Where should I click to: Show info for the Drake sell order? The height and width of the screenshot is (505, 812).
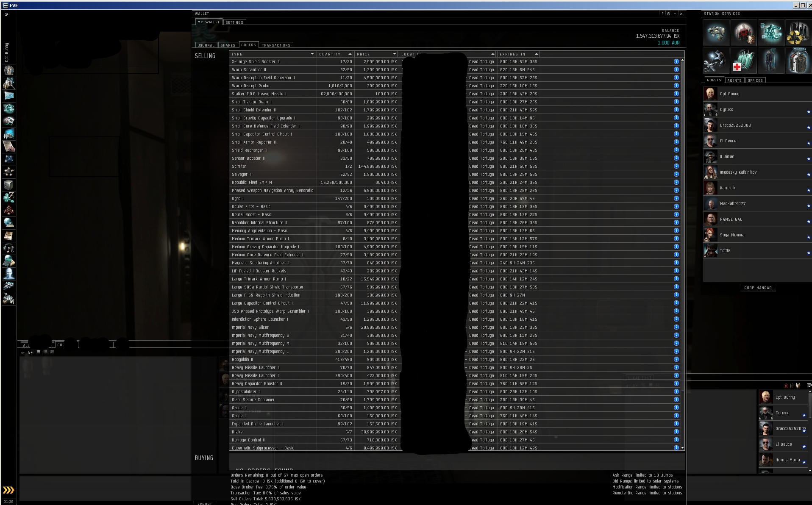pos(676,432)
